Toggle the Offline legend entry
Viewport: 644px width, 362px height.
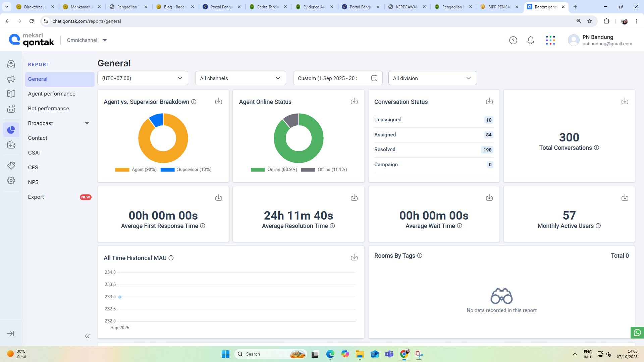(x=324, y=170)
